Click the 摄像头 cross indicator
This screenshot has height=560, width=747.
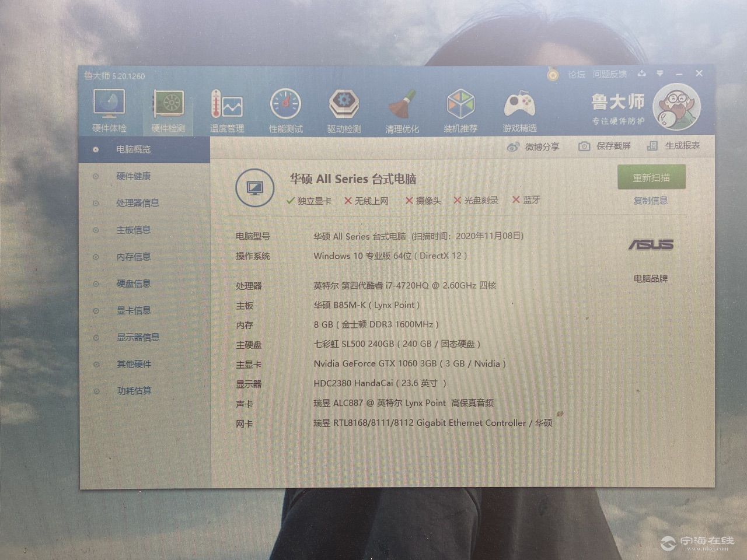pyautogui.click(x=423, y=201)
